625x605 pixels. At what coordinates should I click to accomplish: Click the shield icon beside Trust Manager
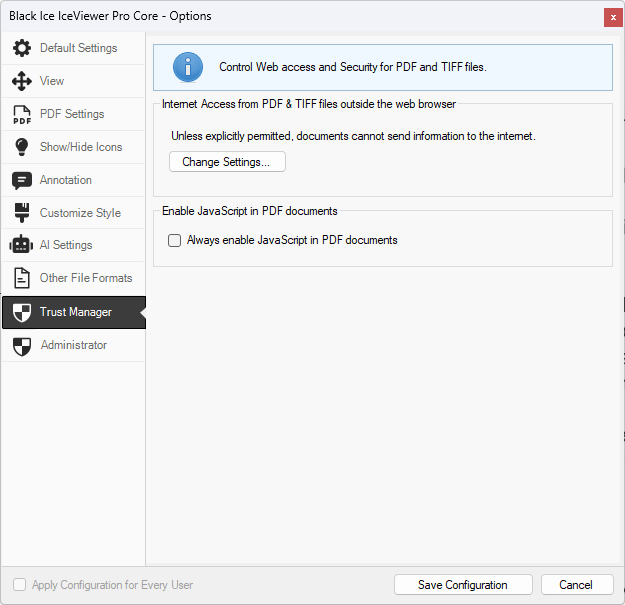coord(22,312)
